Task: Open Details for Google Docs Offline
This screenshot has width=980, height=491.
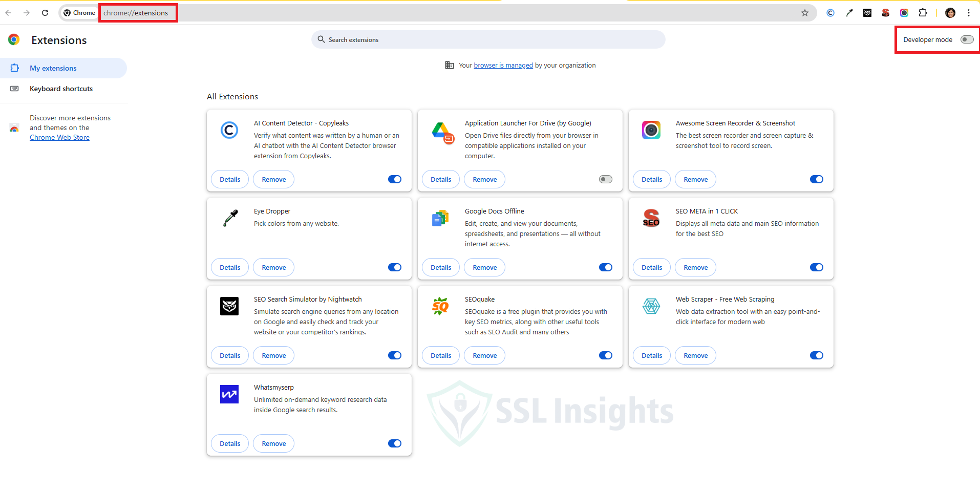Action: click(440, 267)
